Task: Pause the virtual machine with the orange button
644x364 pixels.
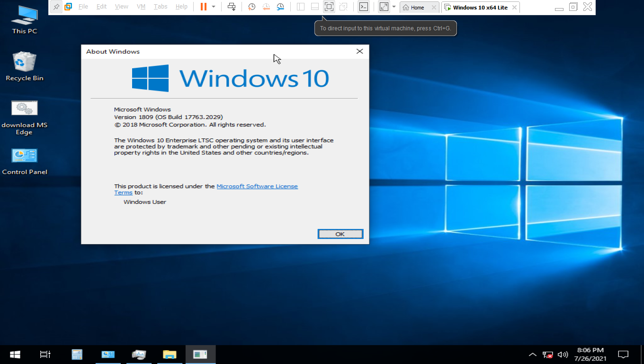Action: coord(204,7)
